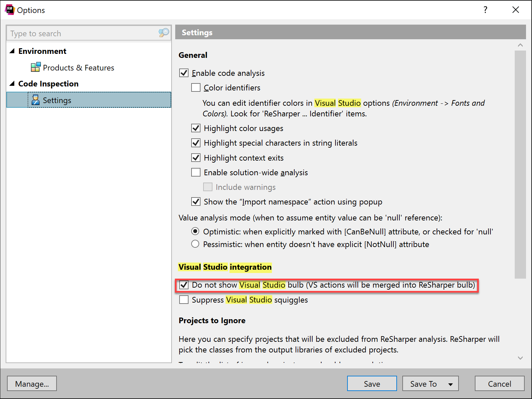532x399 pixels.
Task: Select Optimistic value analysis mode
Action: pyautogui.click(x=195, y=231)
